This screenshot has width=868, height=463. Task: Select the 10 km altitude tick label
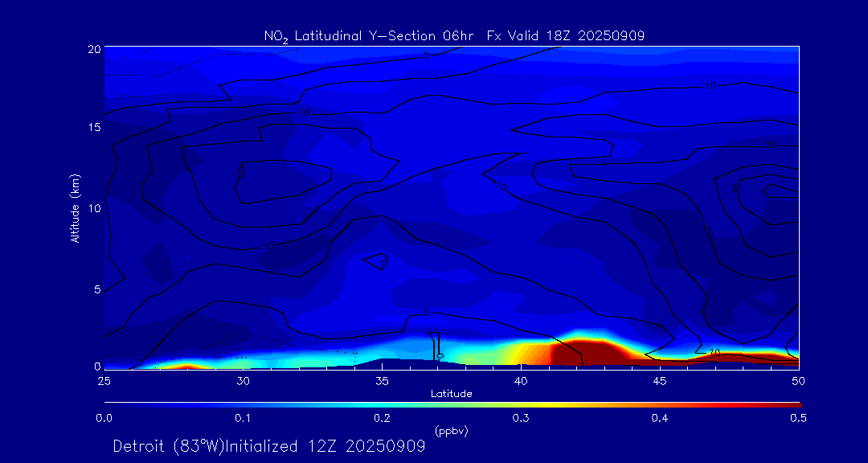(92, 208)
